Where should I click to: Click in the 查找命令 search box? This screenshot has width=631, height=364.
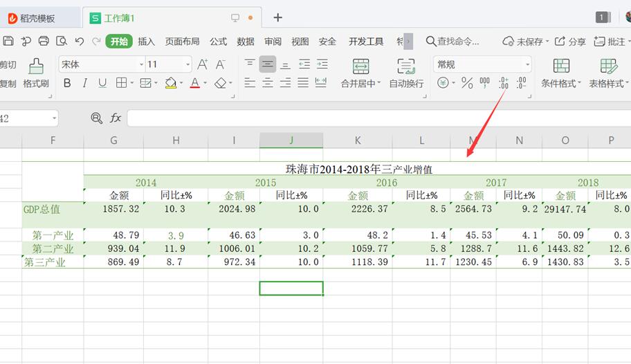tap(452, 42)
